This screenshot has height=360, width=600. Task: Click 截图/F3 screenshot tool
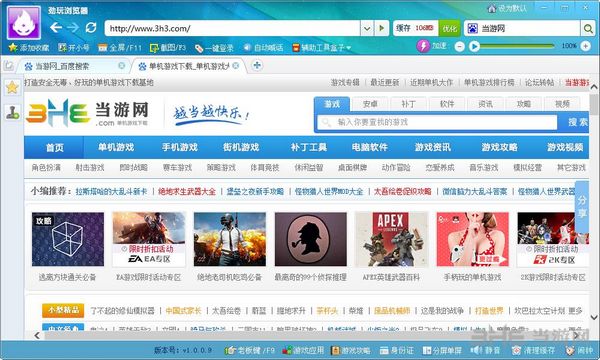pos(168,47)
